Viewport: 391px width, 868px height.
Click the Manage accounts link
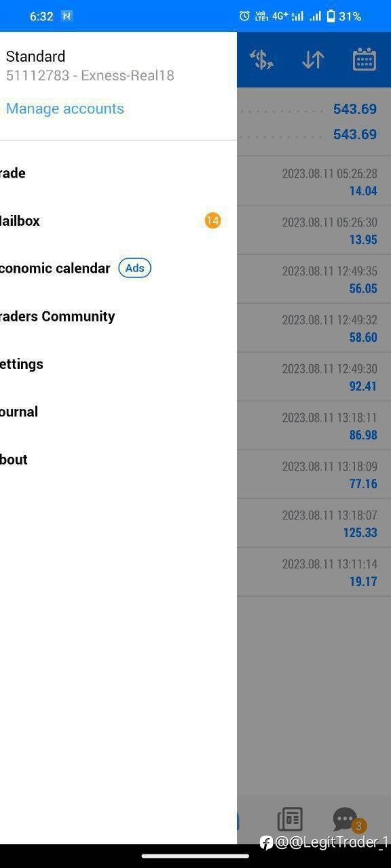tap(65, 108)
